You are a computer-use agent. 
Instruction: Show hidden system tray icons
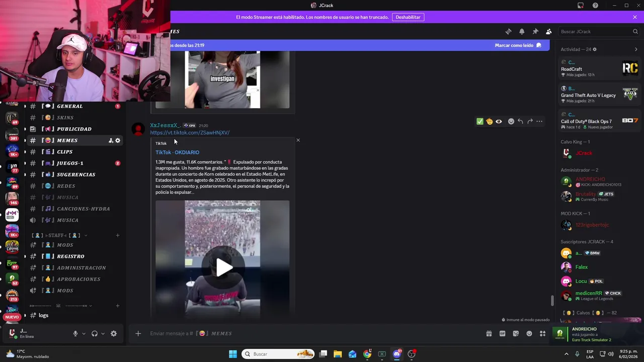pyautogui.click(x=566, y=354)
